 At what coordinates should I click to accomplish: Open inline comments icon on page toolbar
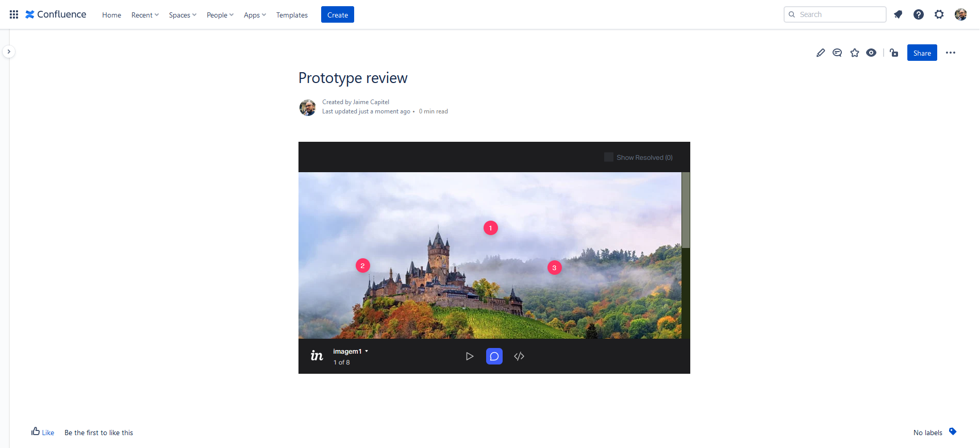click(837, 53)
